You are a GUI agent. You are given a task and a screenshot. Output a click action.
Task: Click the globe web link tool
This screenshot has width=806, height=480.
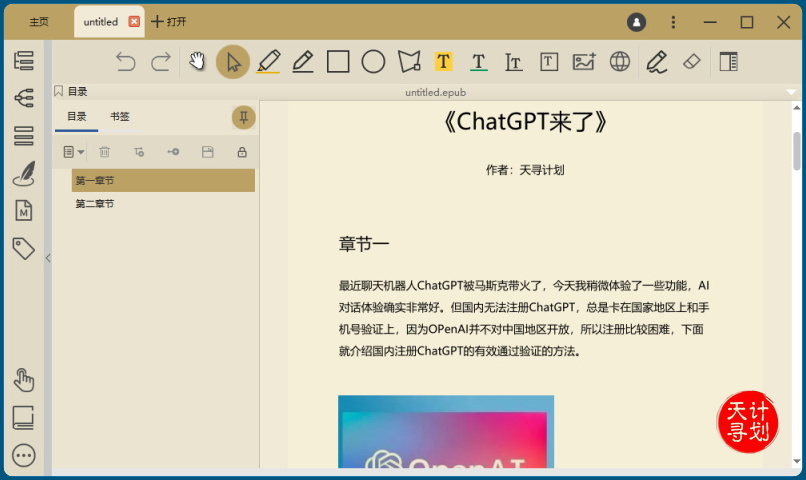[x=620, y=62]
